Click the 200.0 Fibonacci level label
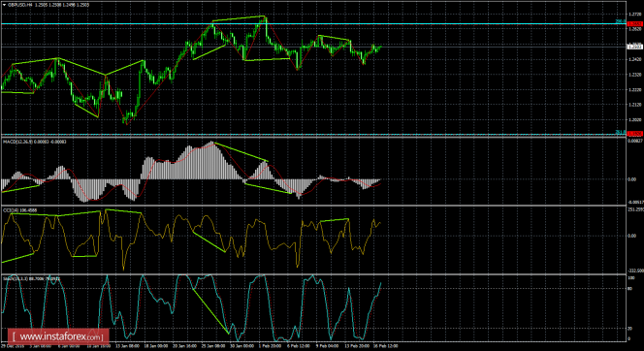 click(x=620, y=21)
